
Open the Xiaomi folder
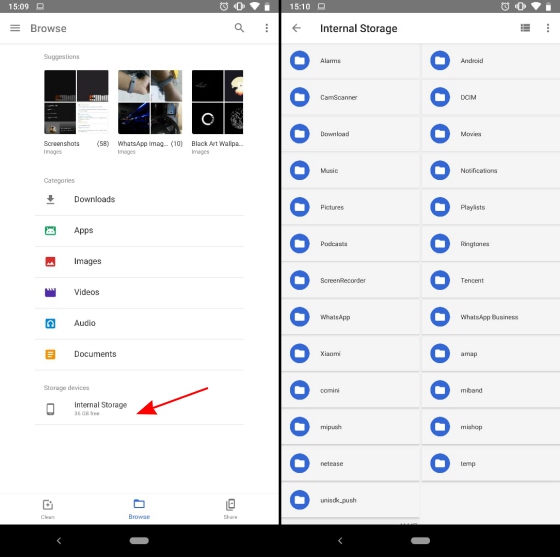click(351, 353)
